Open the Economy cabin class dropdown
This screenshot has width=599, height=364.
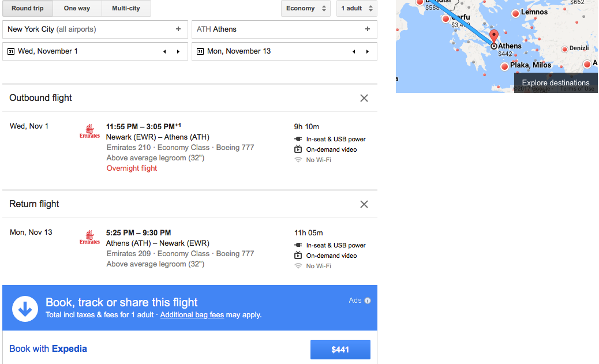click(x=306, y=9)
